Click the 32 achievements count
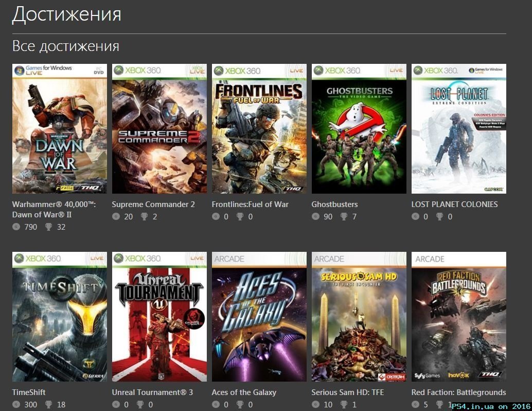The width and height of the screenshot is (532, 411). pyautogui.click(x=61, y=227)
